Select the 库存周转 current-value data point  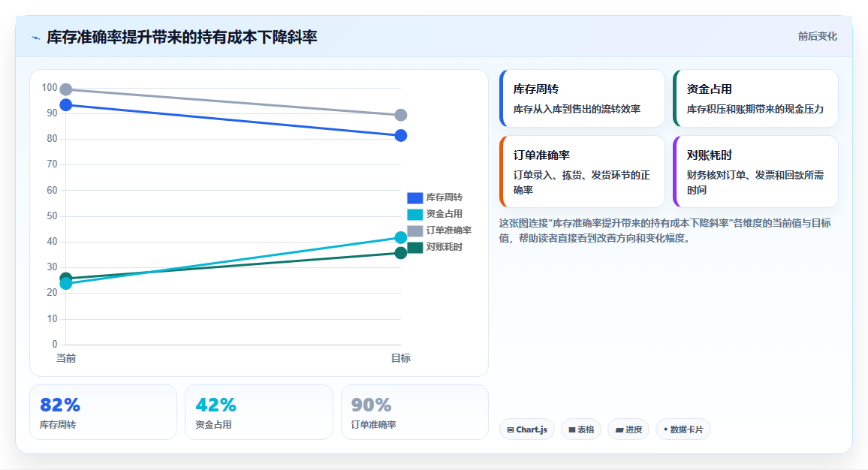66,105
